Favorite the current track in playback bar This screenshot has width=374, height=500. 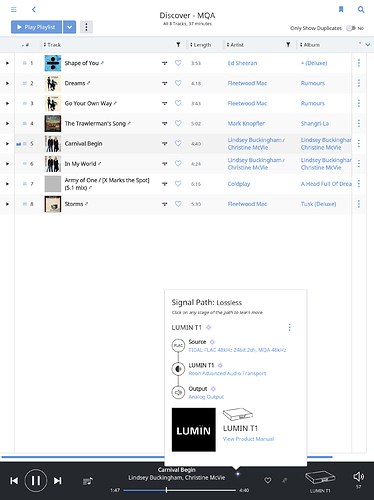pos(268,480)
